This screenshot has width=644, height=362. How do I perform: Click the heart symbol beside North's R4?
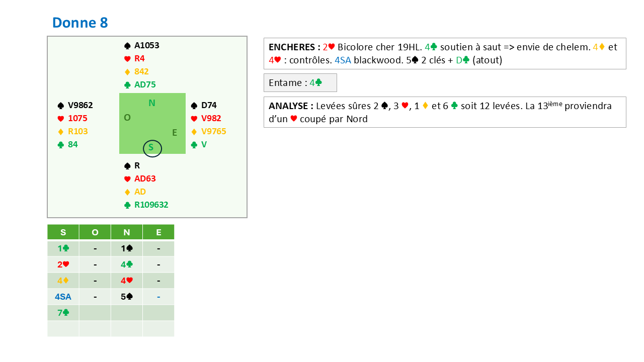pyautogui.click(x=127, y=59)
